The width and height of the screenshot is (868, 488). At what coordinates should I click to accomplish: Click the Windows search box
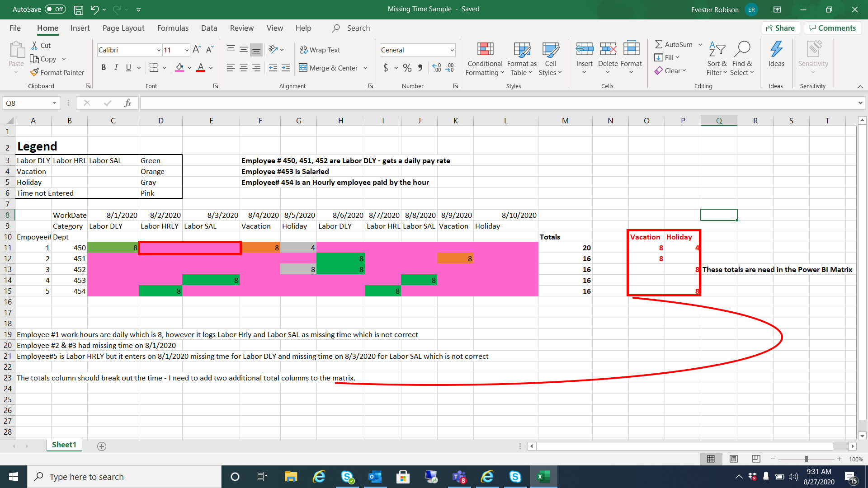point(124,477)
